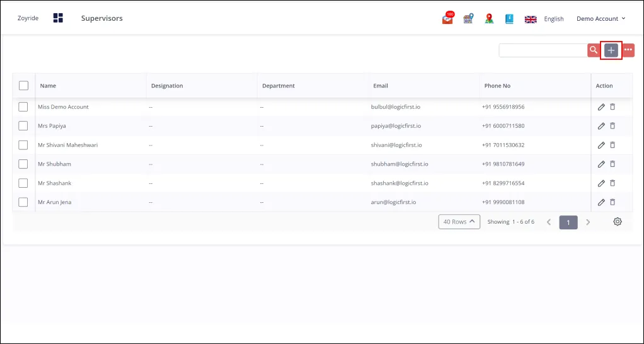Click the Showing 1 - 6 of 6 text
Viewport: 644px width, 344px height.
tap(511, 222)
